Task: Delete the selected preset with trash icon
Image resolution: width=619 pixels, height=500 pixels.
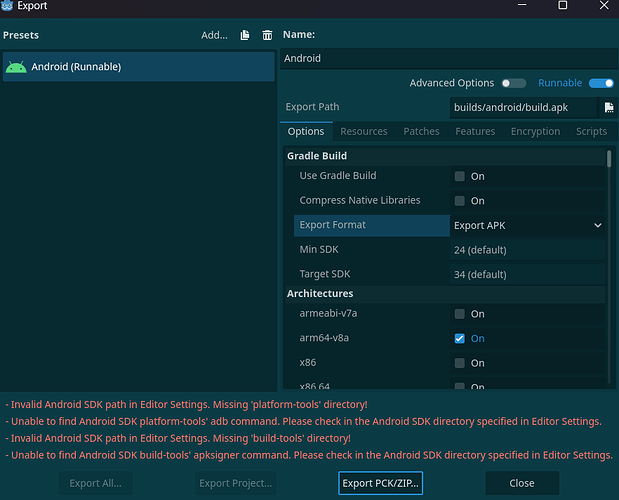Action: (267, 35)
